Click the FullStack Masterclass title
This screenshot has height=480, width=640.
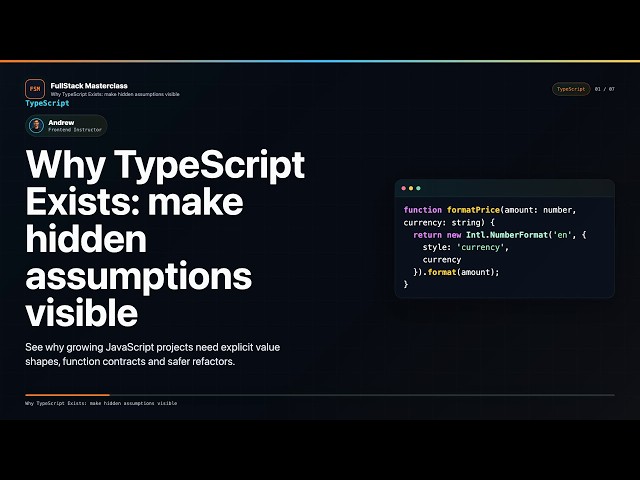89,86
